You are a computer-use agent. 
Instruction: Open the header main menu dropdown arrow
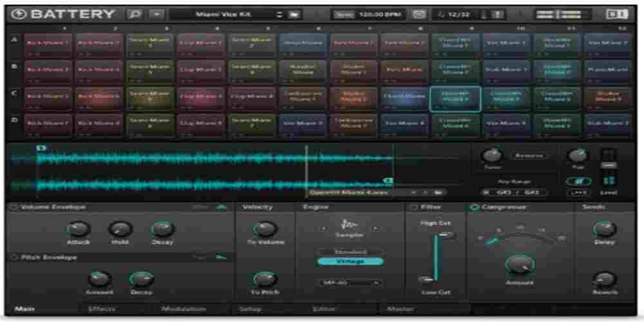coord(156,15)
